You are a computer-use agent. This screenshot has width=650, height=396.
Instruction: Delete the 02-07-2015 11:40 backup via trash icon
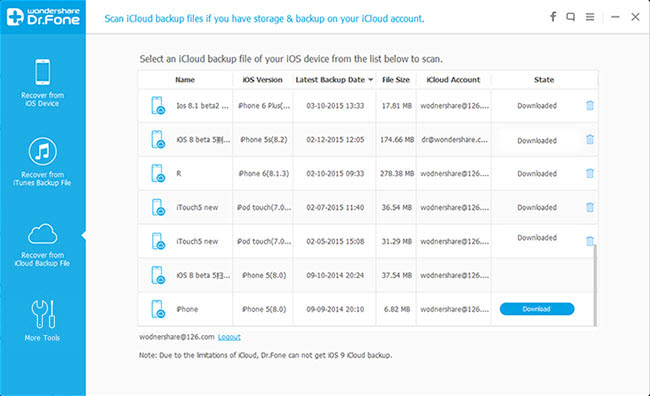tap(590, 207)
